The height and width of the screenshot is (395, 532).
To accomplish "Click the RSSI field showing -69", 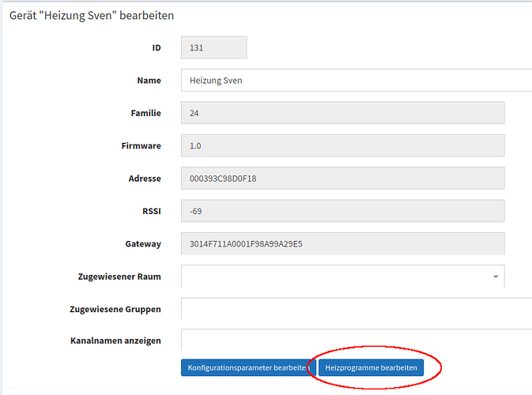I will click(x=342, y=211).
